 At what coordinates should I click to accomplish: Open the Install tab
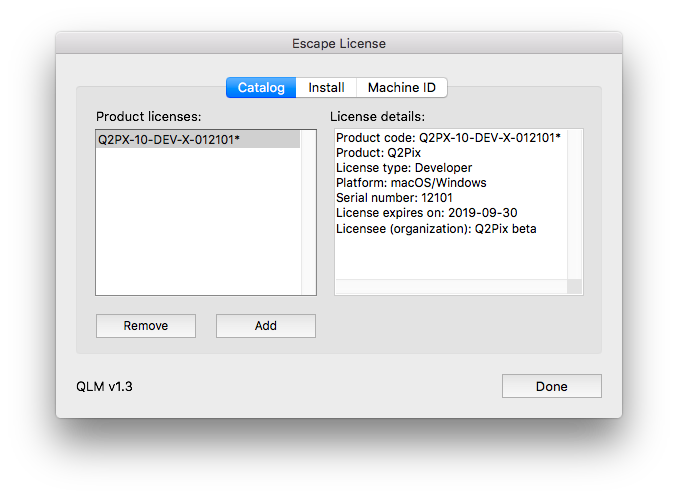pos(326,88)
